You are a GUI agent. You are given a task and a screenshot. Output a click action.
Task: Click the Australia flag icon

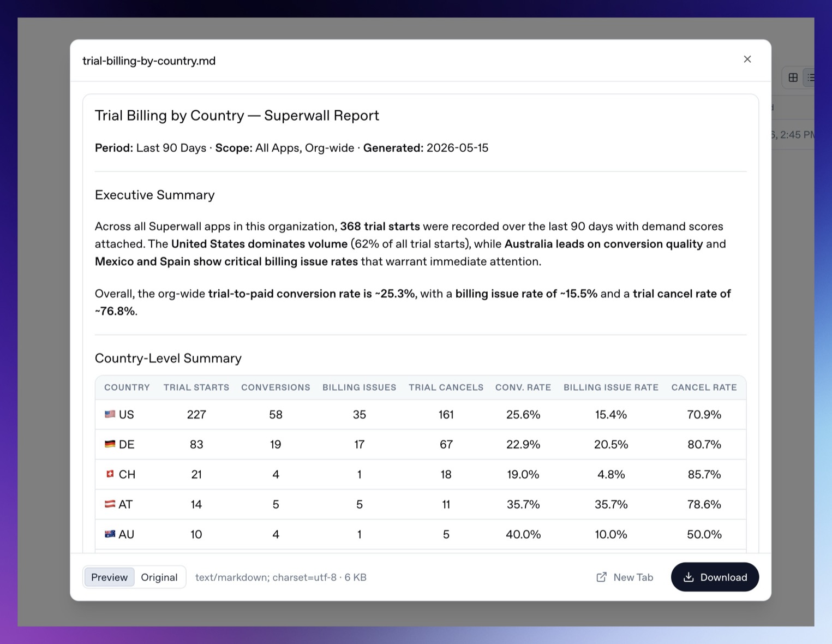click(x=110, y=534)
